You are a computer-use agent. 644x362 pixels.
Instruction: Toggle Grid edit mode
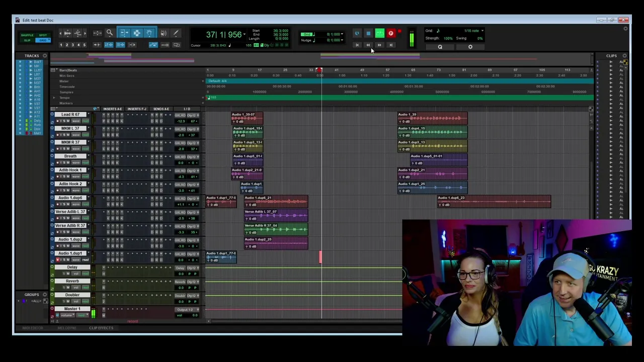(43, 40)
